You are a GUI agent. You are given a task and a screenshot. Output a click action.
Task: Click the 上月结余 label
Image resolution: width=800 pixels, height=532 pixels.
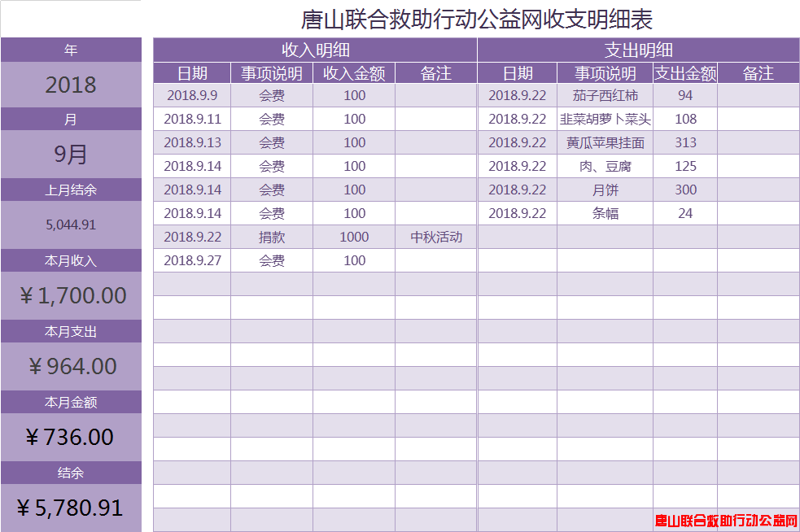coord(71,190)
